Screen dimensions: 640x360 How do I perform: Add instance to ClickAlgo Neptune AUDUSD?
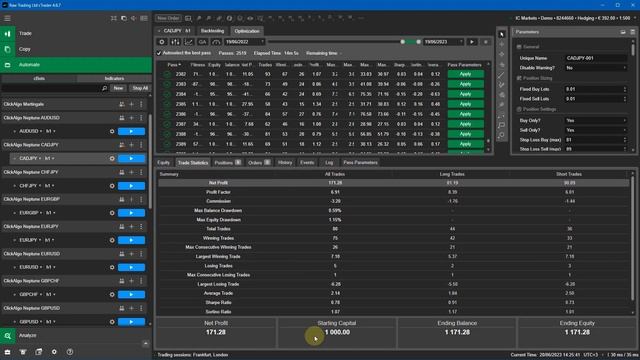pos(131,118)
